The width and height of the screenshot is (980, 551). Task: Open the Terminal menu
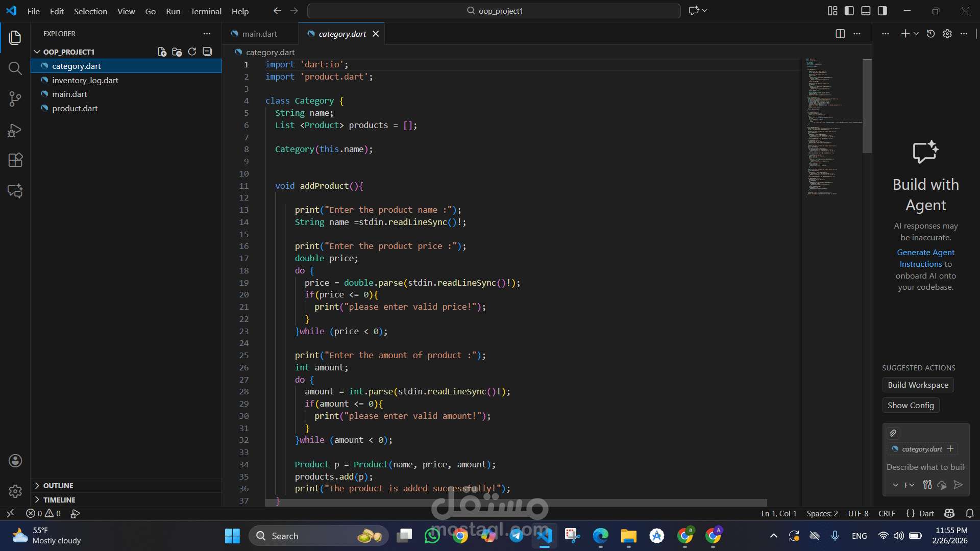click(206, 11)
